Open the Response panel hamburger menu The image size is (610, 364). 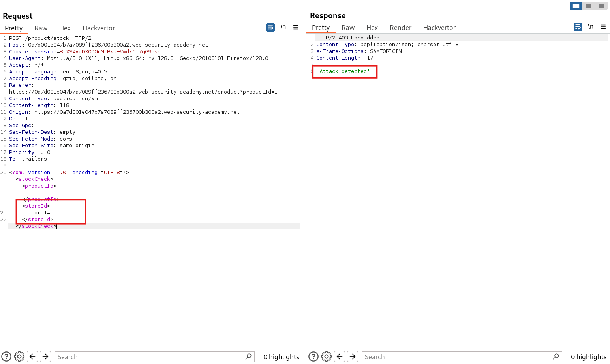click(x=603, y=27)
